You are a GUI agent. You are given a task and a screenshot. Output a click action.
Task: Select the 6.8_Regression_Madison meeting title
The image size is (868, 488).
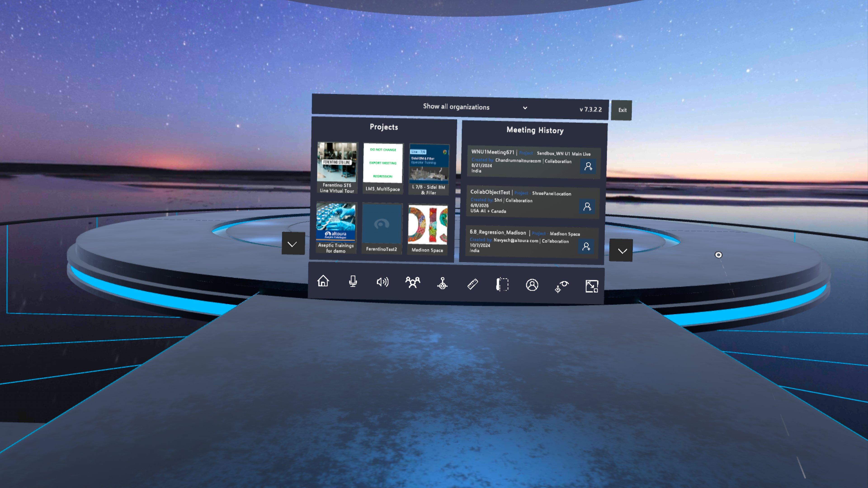click(498, 232)
